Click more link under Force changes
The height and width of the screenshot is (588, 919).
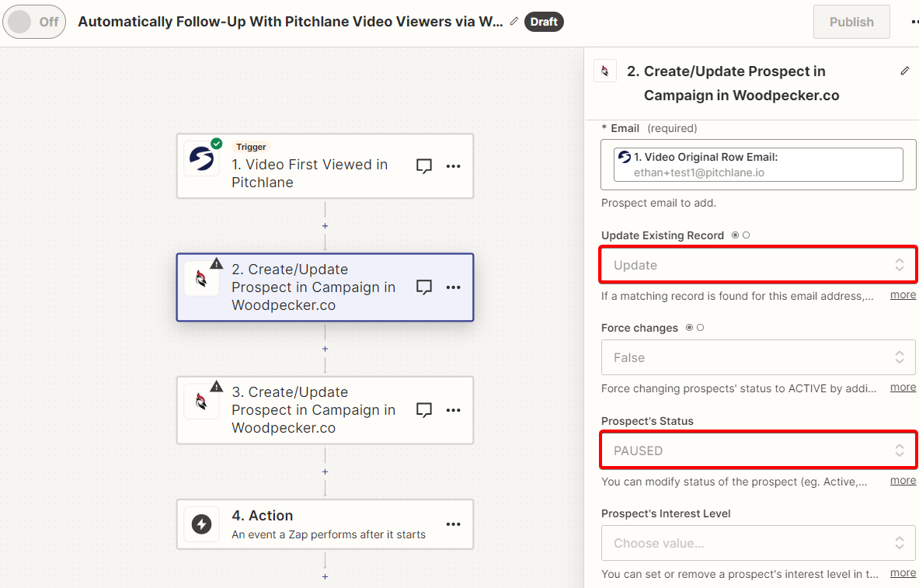pos(903,388)
